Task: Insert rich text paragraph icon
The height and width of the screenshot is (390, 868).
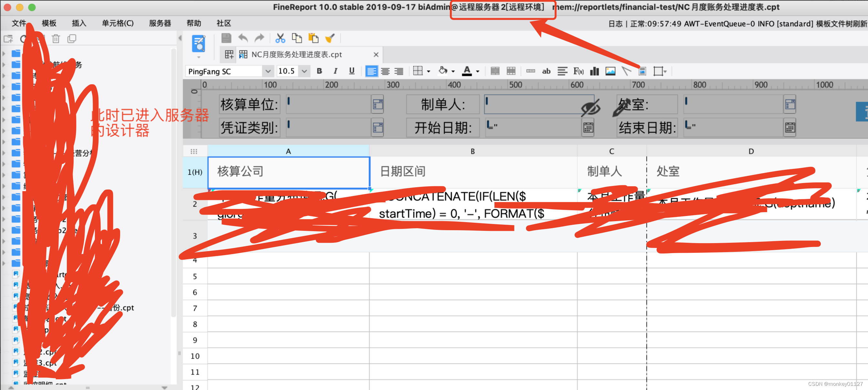Action: click(563, 71)
